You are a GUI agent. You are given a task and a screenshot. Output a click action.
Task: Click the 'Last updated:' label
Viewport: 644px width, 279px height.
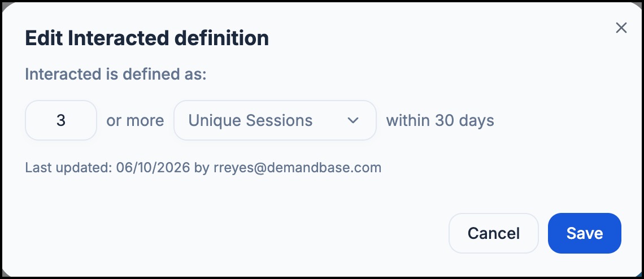68,168
